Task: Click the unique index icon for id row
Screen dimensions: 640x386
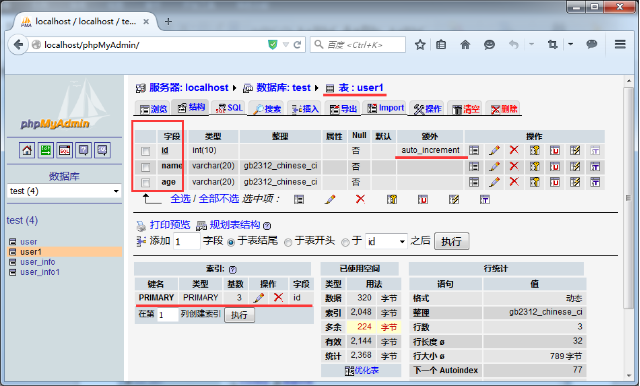Action: click(555, 150)
